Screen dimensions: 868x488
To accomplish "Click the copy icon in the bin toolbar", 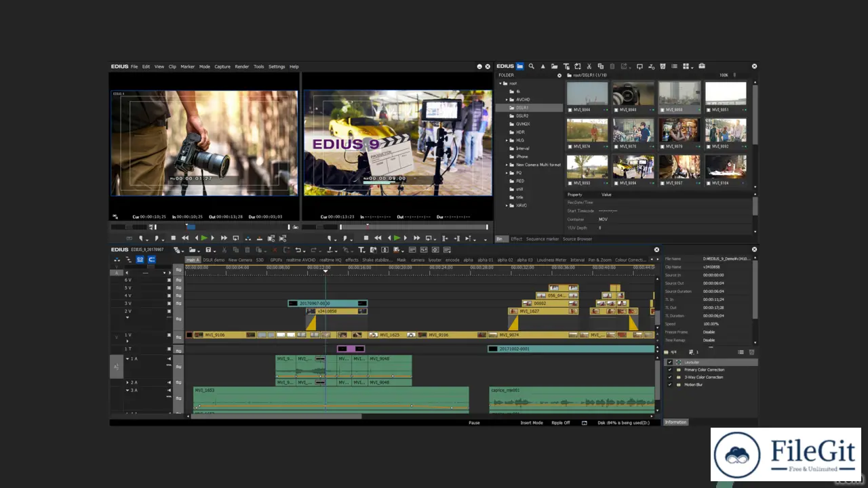I will click(601, 66).
